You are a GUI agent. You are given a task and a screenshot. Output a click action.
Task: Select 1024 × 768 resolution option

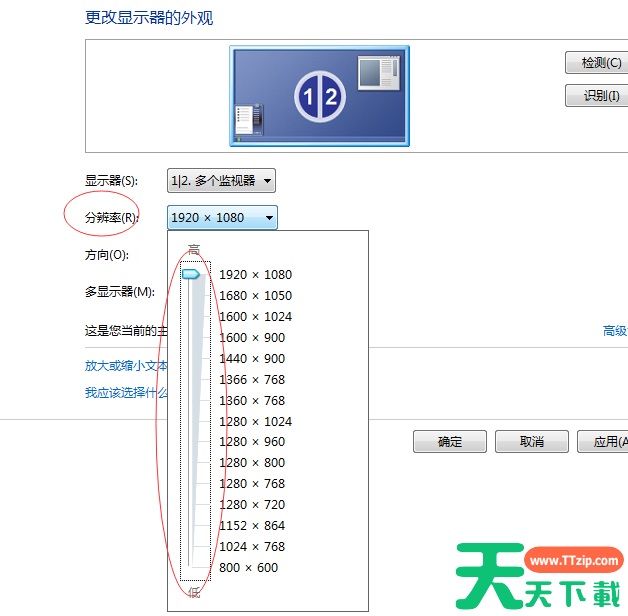pos(251,547)
